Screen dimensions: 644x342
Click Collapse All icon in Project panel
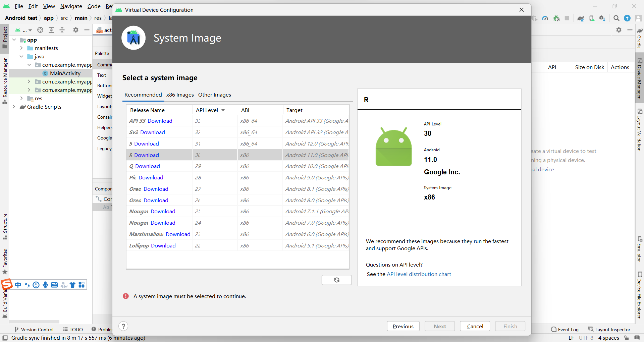pyautogui.click(x=62, y=30)
